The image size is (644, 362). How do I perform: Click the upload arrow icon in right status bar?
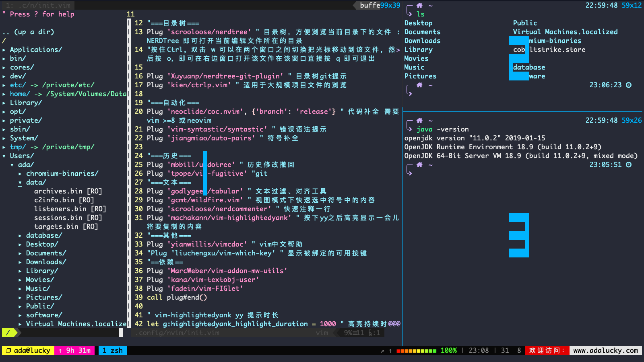(390, 350)
